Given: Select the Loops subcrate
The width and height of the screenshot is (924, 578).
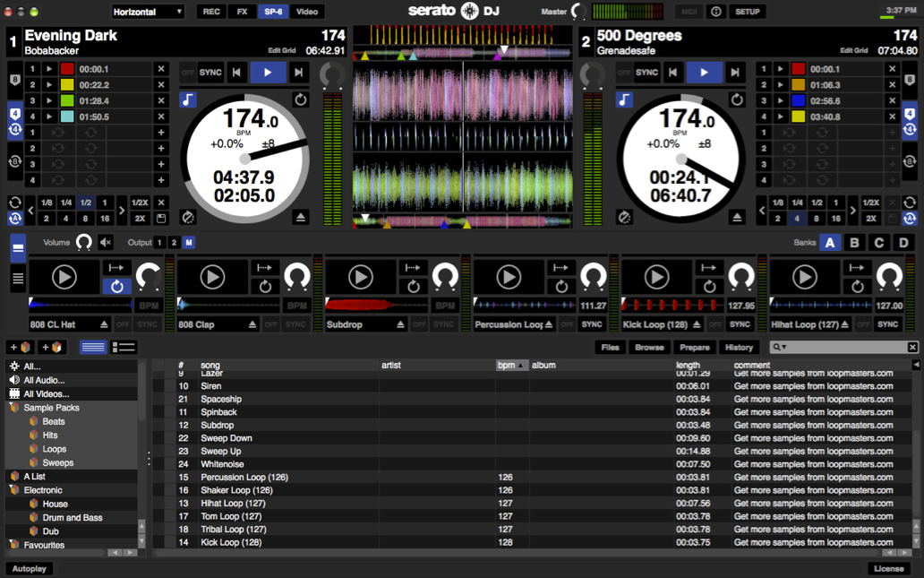Looking at the screenshot, I should coord(55,449).
